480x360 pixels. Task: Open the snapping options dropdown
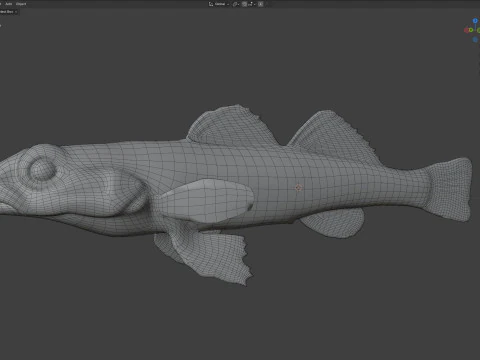pyautogui.click(x=252, y=4)
